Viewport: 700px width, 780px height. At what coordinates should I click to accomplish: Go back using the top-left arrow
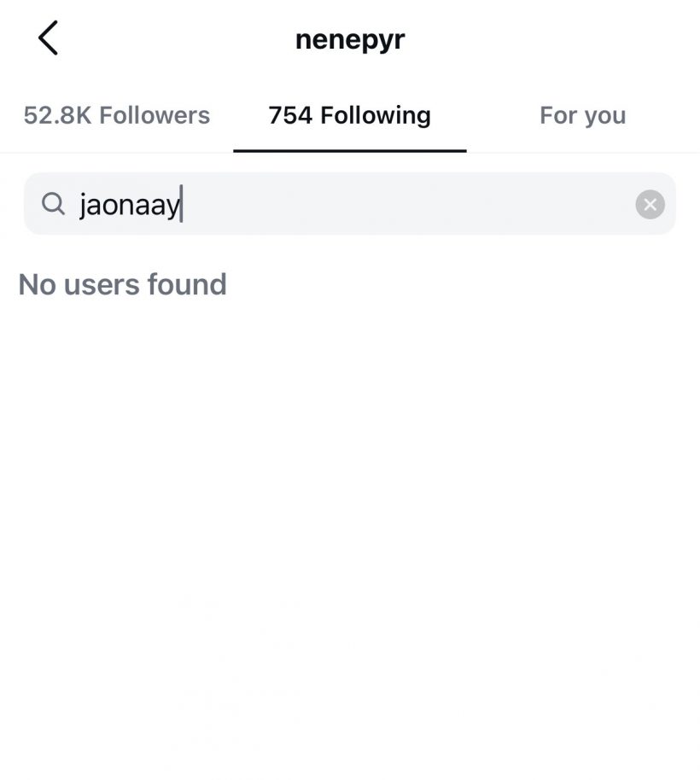[49, 38]
